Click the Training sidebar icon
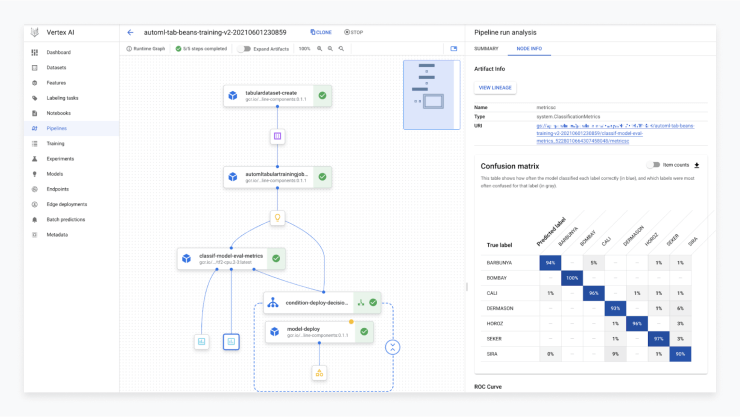Image resolution: width=740 pixels, height=417 pixels. coord(34,143)
